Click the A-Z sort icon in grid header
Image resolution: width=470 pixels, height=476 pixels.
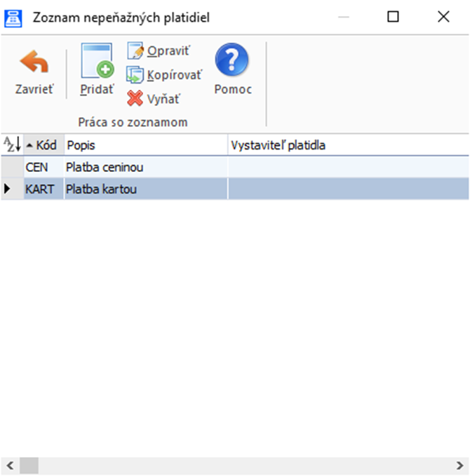coord(12,145)
